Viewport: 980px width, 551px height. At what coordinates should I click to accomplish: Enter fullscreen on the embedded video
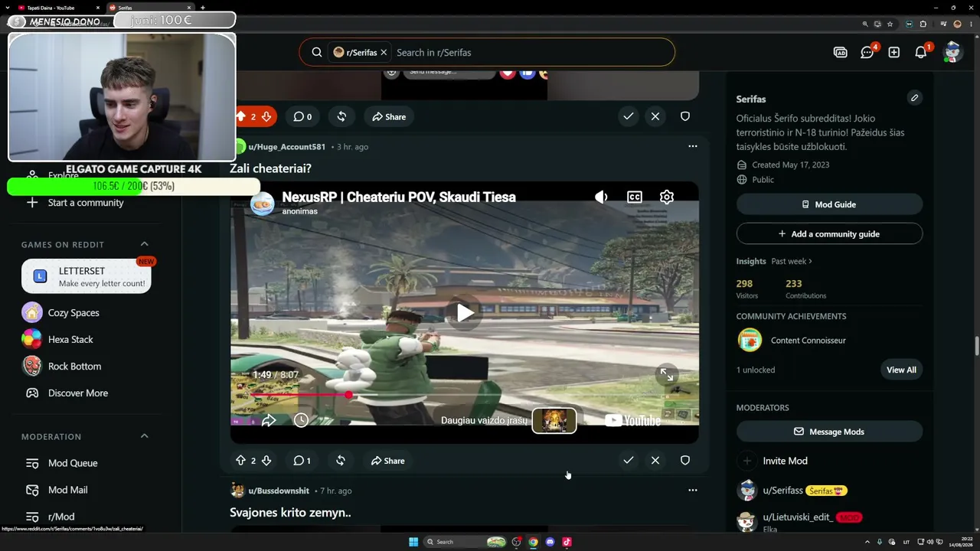pos(667,374)
